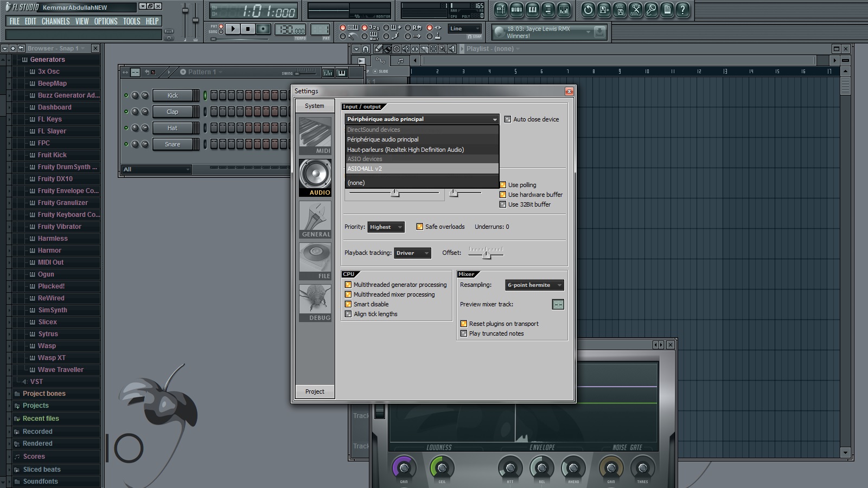
Task: Open the All channel filter dropdown
Action: click(156, 169)
